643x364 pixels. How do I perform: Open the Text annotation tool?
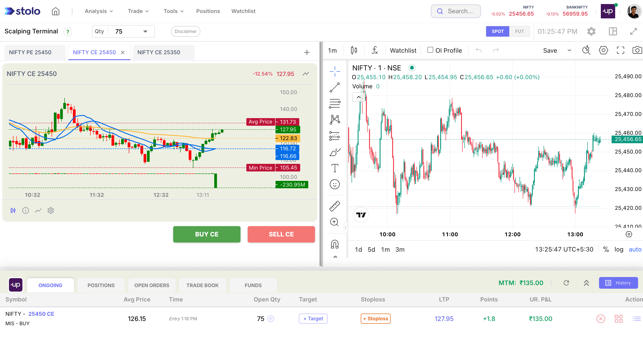335,168
